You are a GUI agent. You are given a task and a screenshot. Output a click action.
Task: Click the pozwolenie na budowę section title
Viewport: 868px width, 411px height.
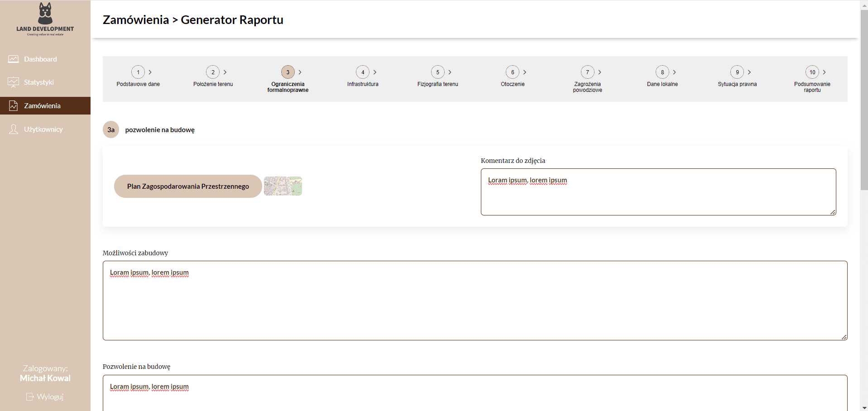(160, 130)
